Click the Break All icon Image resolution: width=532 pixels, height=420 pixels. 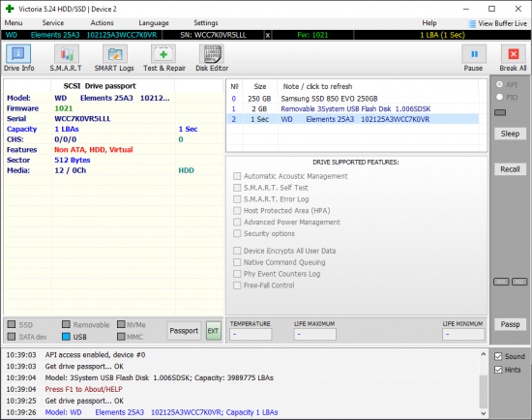coord(514,54)
